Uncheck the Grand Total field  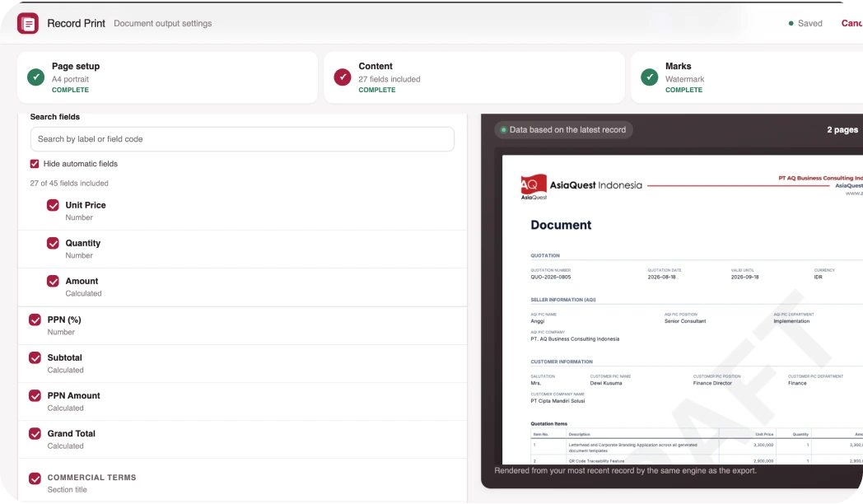(35, 433)
